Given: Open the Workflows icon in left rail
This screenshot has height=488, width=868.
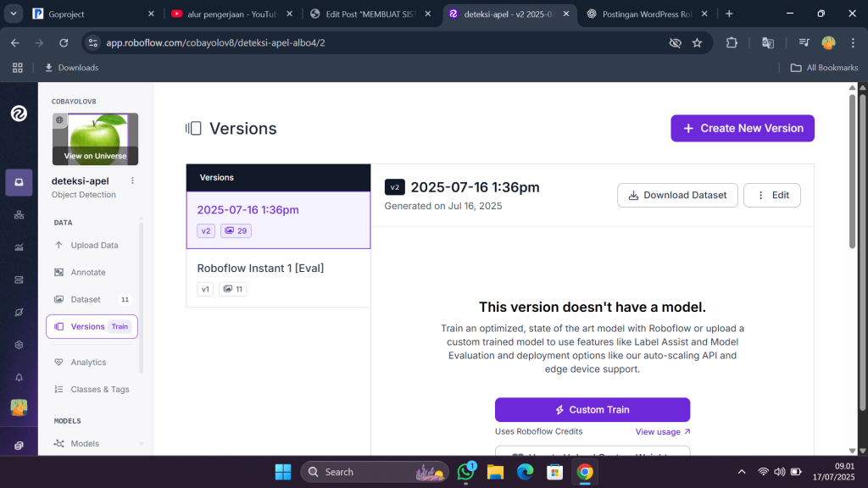Looking at the screenshot, I should [19, 214].
